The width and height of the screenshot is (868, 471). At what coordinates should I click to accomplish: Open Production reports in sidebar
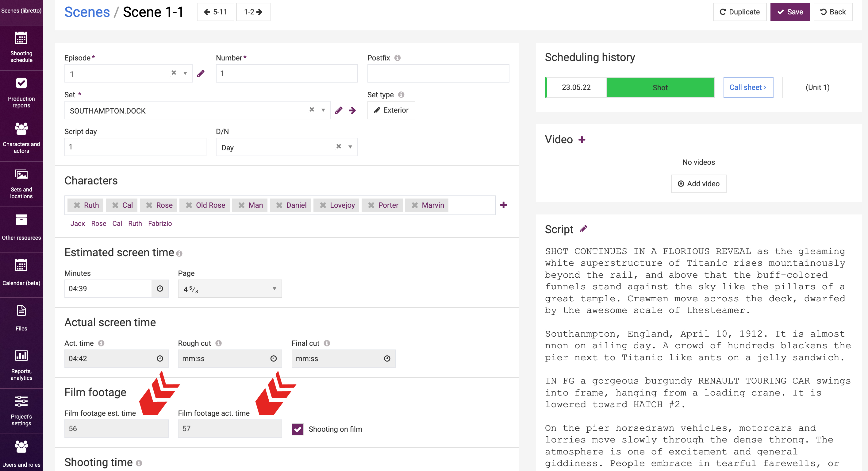click(x=21, y=93)
